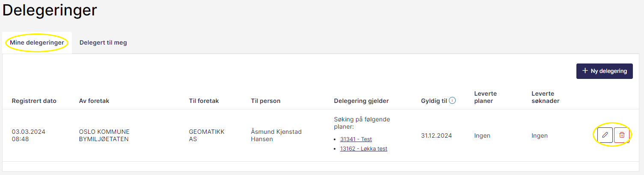Image resolution: width=644 pixels, height=175 pixels.
Task: Click the pencil edit icon for the delegation
Action: [x=605, y=135]
